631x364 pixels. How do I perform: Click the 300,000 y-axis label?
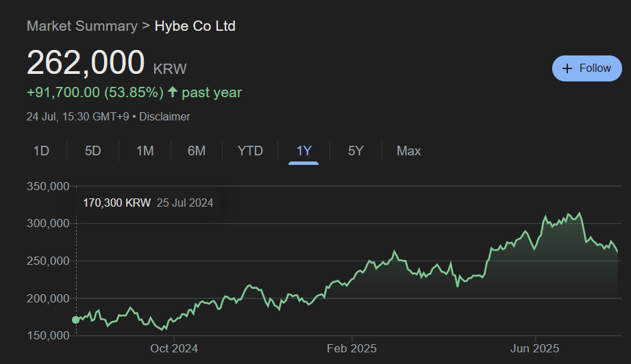click(48, 223)
